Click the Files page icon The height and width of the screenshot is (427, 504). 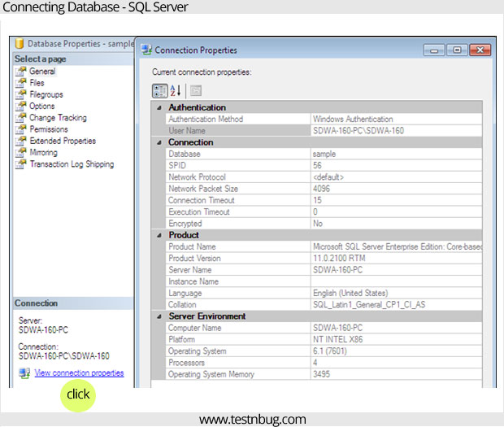click(x=21, y=83)
